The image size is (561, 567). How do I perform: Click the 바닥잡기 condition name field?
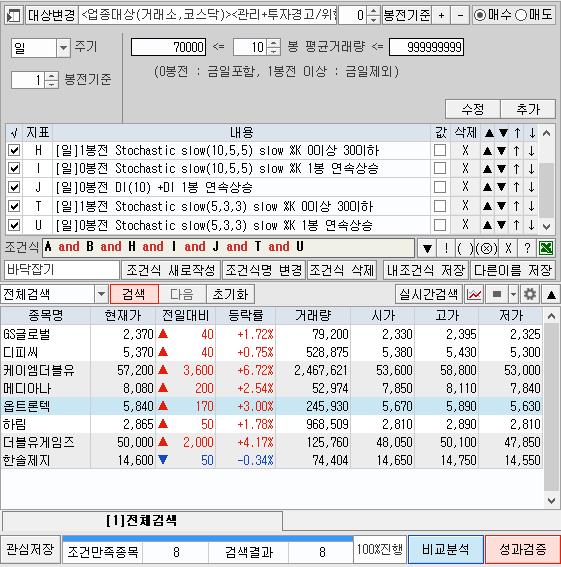click(x=62, y=270)
